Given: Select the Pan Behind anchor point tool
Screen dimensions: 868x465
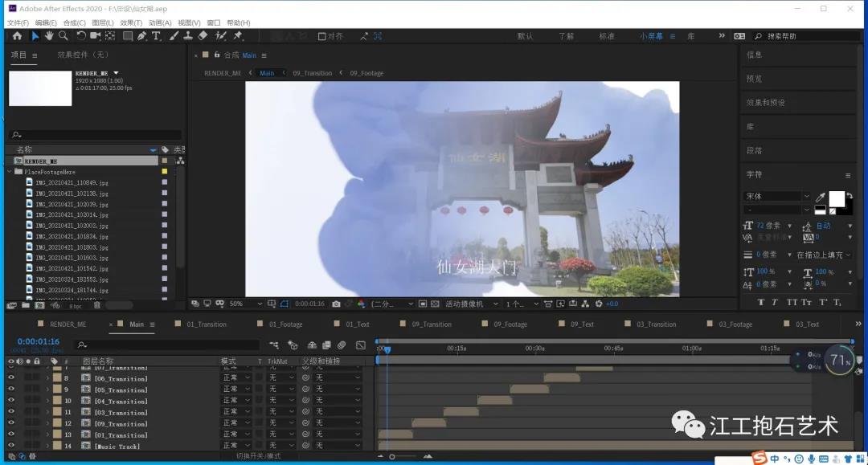Looking at the screenshot, I should [110, 36].
